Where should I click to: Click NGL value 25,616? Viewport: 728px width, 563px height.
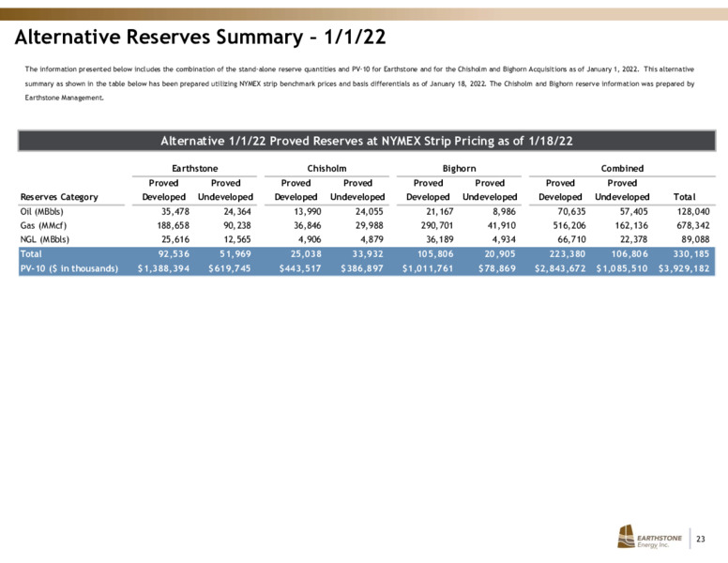pyautogui.click(x=175, y=239)
